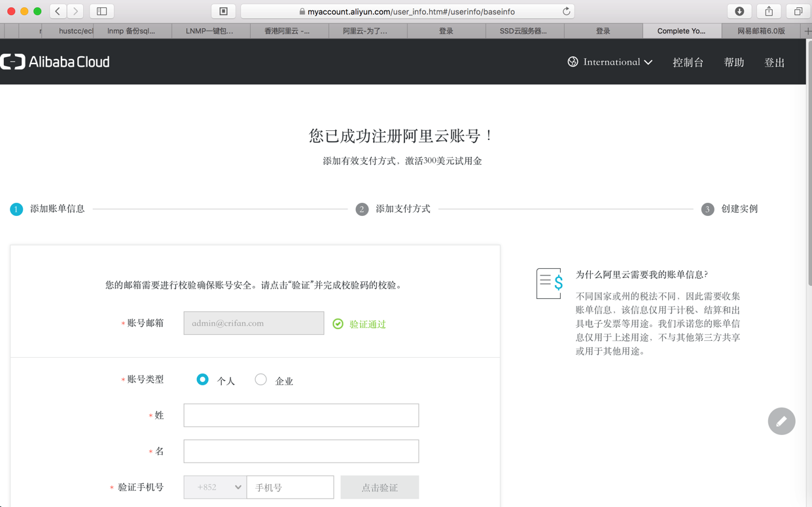This screenshot has height=507, width=812.
Task: Open the +852 country code dropdown
Action: click(x=215, y=487)
